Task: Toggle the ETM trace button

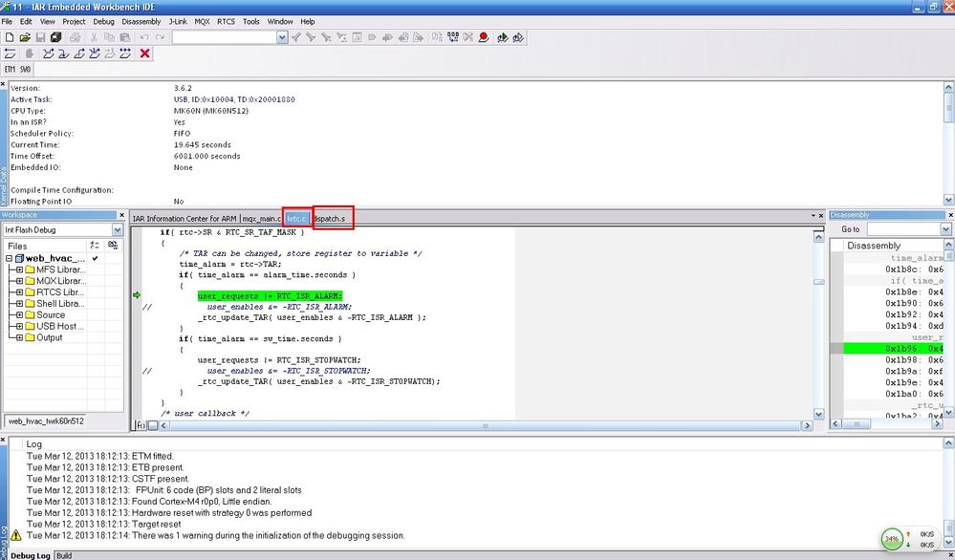Action: click(11, 70)
